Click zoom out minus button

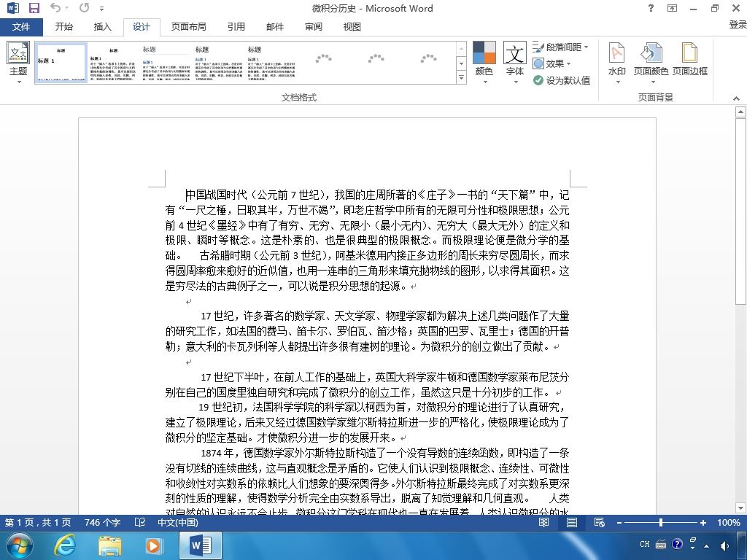619,523
